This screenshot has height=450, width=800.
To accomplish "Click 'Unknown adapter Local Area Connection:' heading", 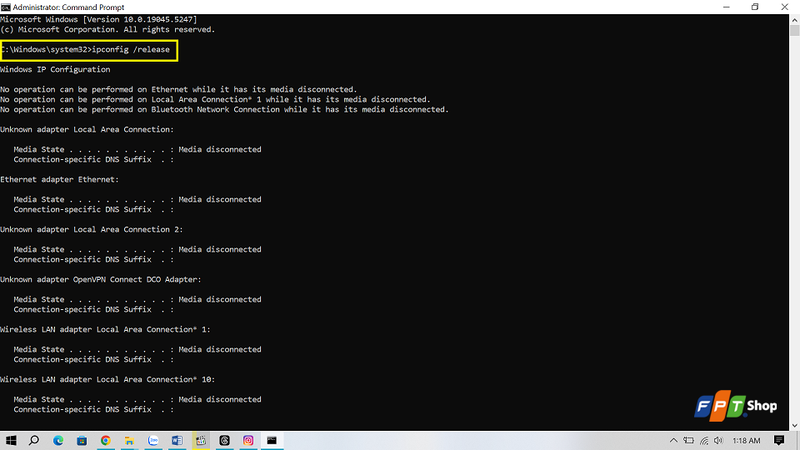I will pos(87,130).
